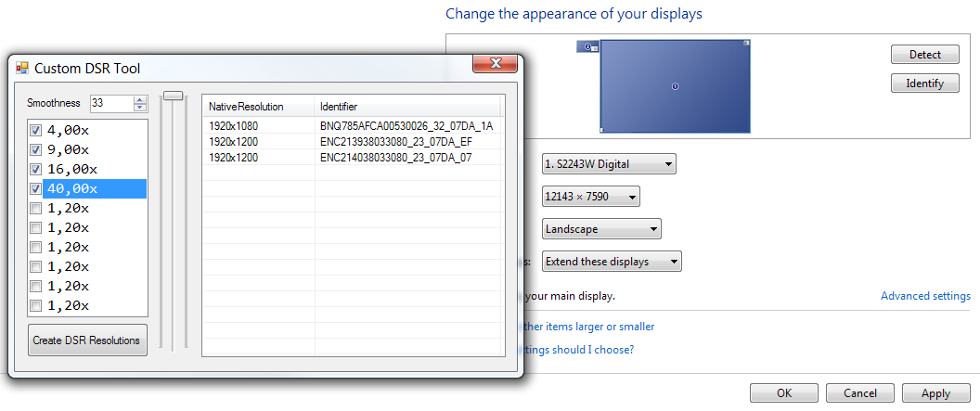Select the BNQ785AFCA00530026 monitor row
The height and width of the screenshot is (411, 980).
point(353,125)
